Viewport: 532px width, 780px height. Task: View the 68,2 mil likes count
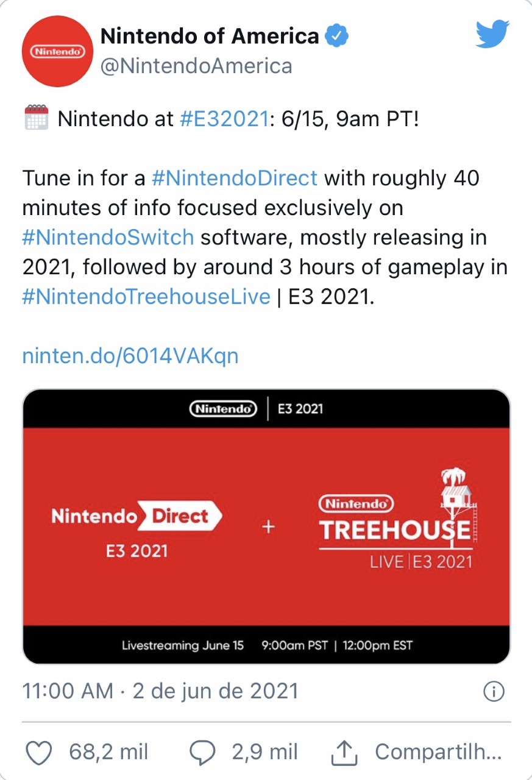[x=108, y=752]
